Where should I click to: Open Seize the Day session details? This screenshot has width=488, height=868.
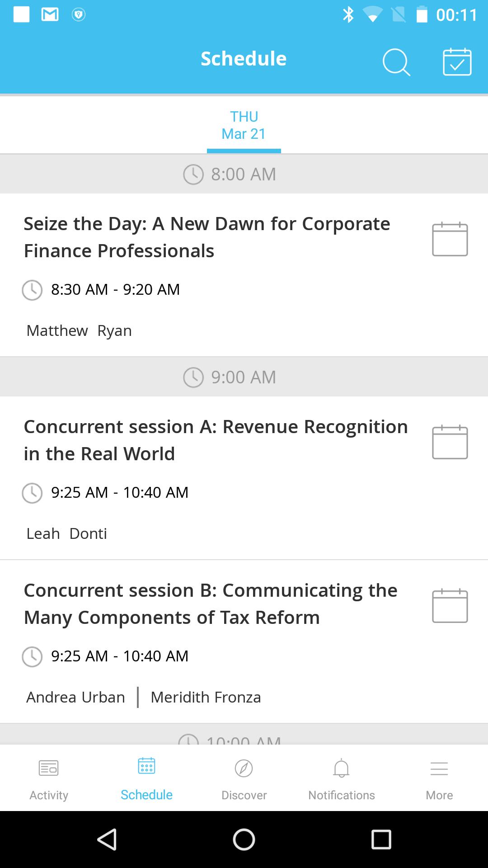pos(207,237)
